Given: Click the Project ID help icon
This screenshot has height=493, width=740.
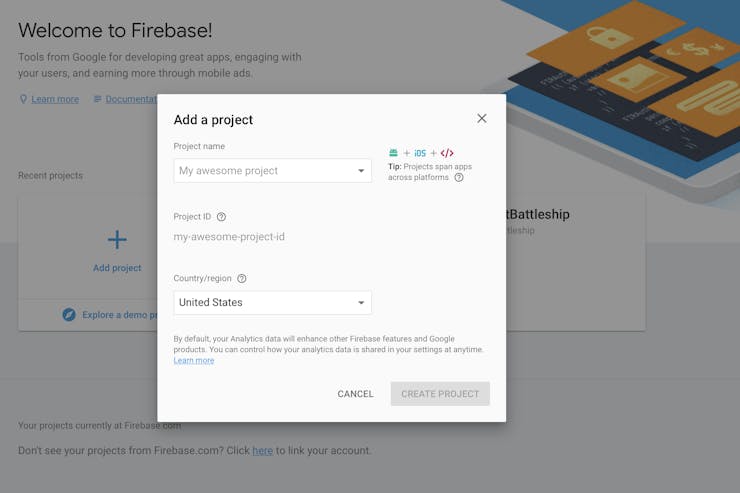Looking at the screenshot, I should click(x=221, y=217).
